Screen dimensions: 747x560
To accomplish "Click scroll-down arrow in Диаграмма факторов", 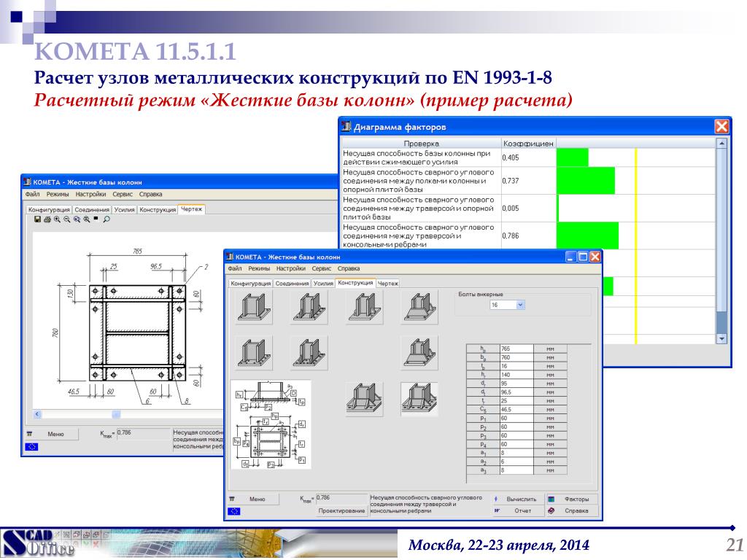I will 721,338.
